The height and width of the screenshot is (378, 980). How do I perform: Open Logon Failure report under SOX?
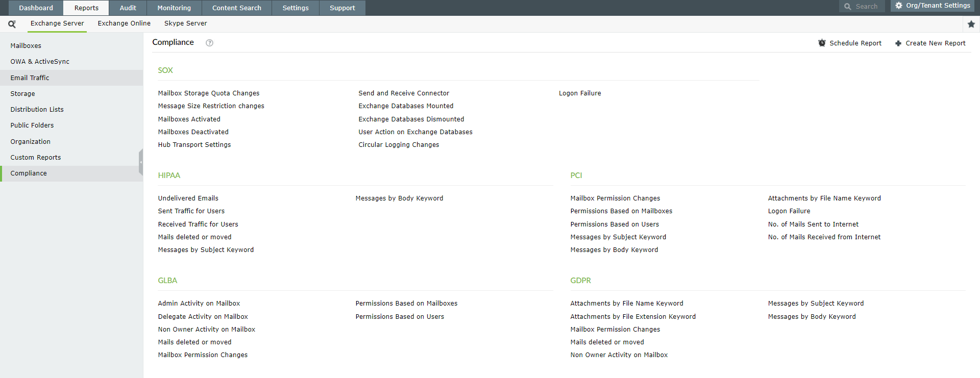coord(580,93)
